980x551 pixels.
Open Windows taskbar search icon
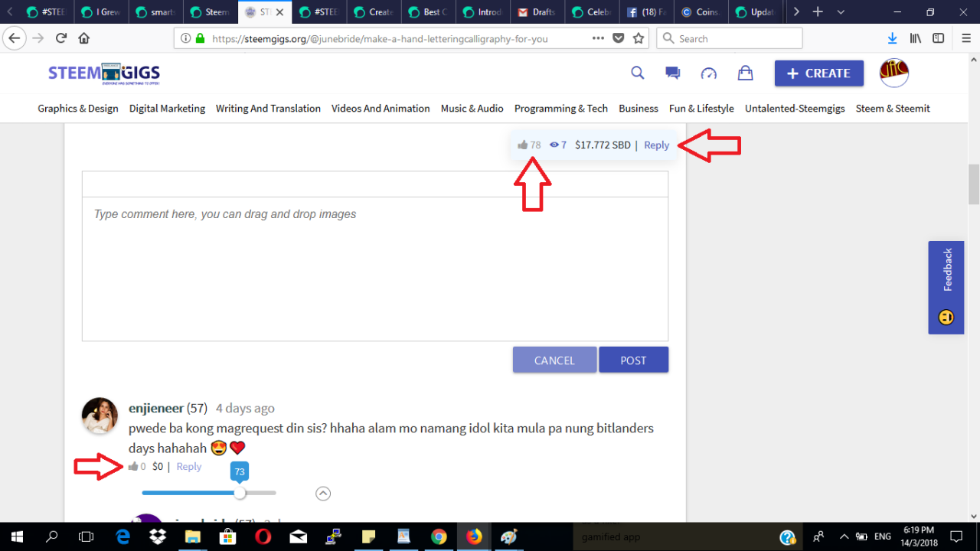pyautogui.click(x=52, y=536)
